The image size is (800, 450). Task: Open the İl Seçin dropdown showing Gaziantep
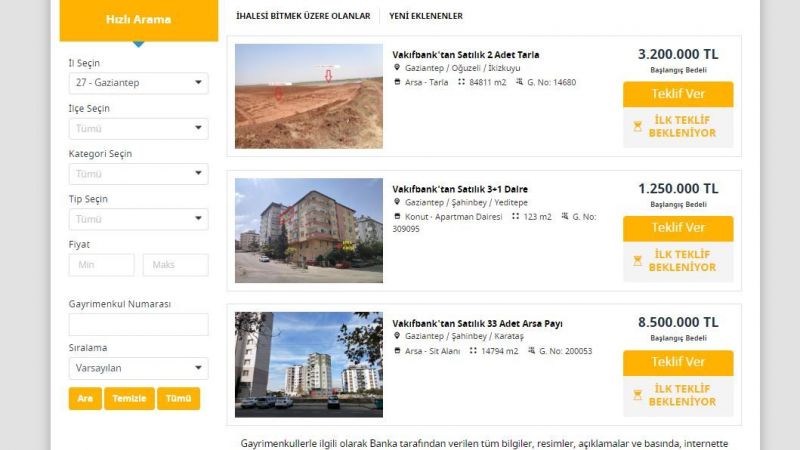(x=138, y=83)
